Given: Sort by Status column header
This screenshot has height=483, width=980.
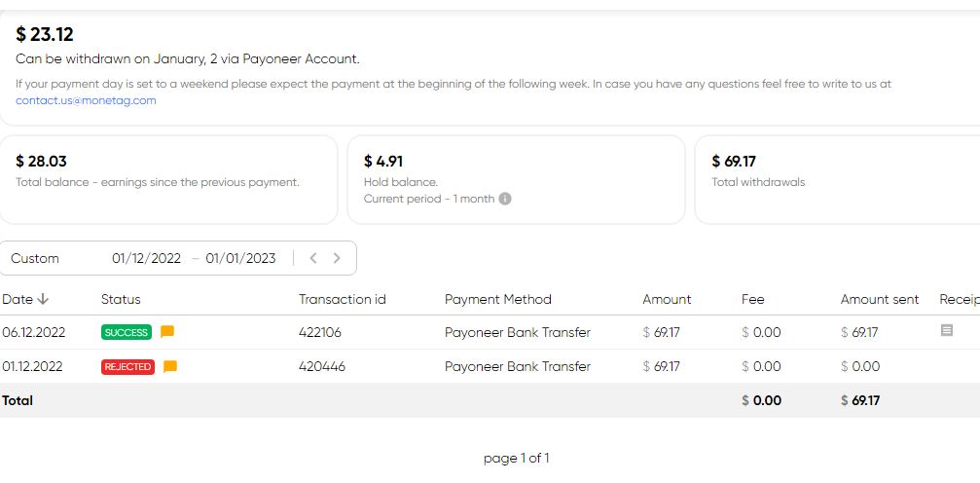Looking at the screenshot, I should click(x=121, y=299).
